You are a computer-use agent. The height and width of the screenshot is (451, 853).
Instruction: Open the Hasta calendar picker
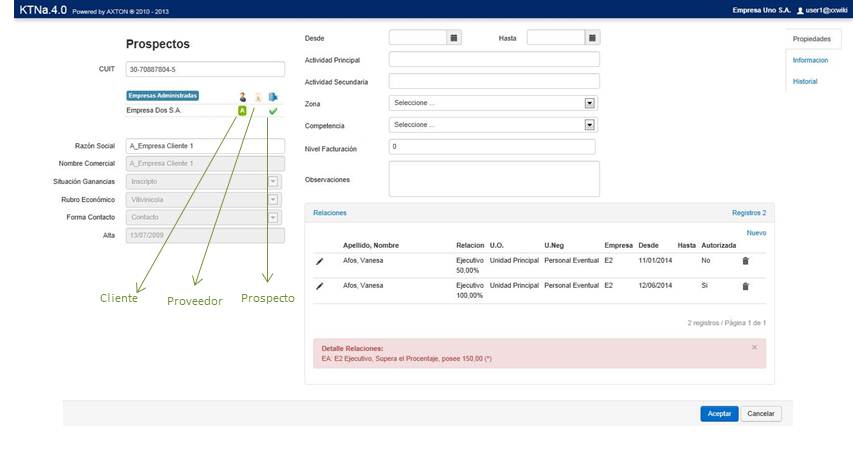pos(592,38)
